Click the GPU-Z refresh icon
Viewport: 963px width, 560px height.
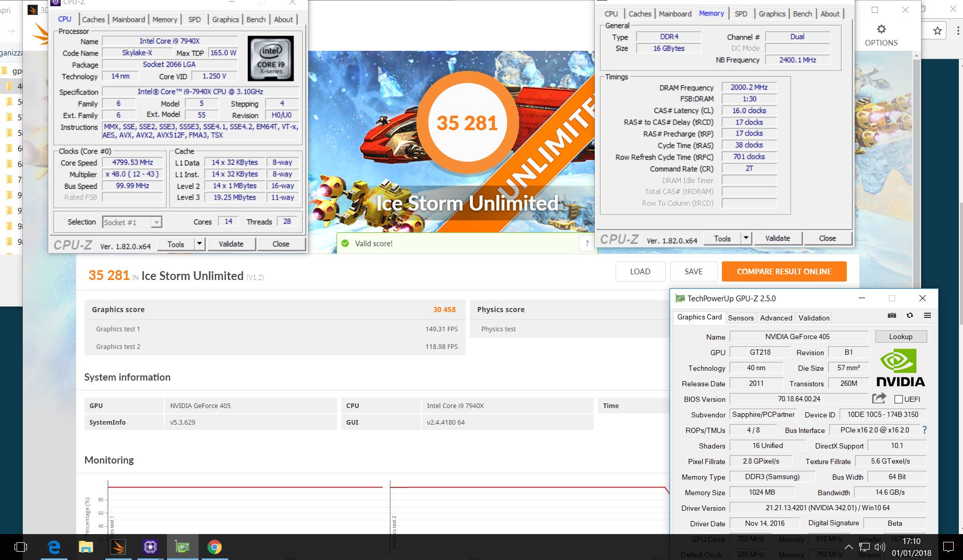tap(910, 315)
